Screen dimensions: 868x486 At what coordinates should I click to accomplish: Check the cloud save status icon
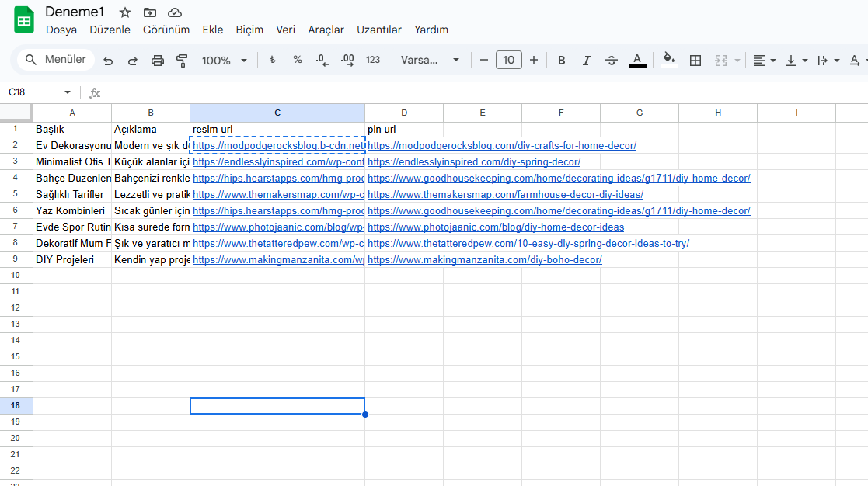pyautogui.click(x=174, y=12)
